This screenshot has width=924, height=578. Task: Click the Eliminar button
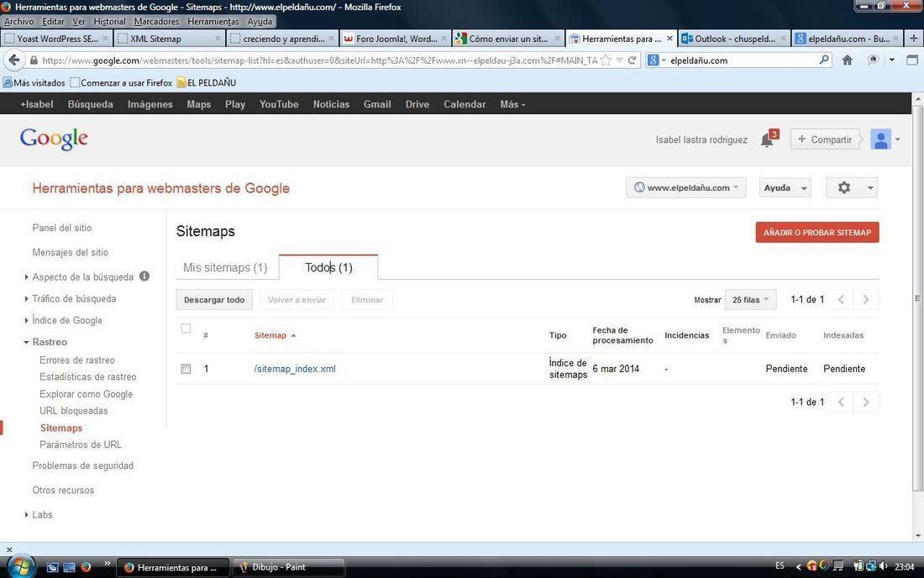[x=367, y=299]
